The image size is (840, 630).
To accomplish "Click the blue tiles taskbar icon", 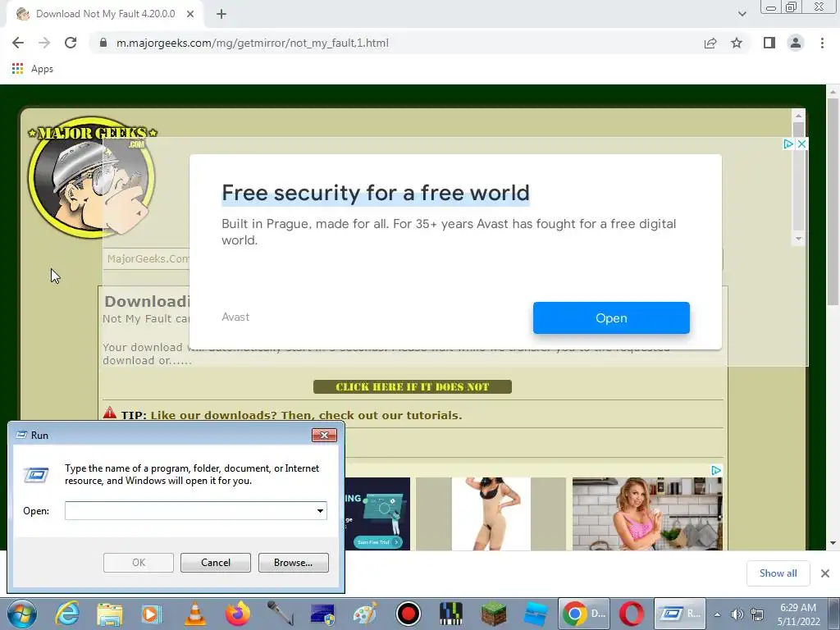I will coord(536,614).
